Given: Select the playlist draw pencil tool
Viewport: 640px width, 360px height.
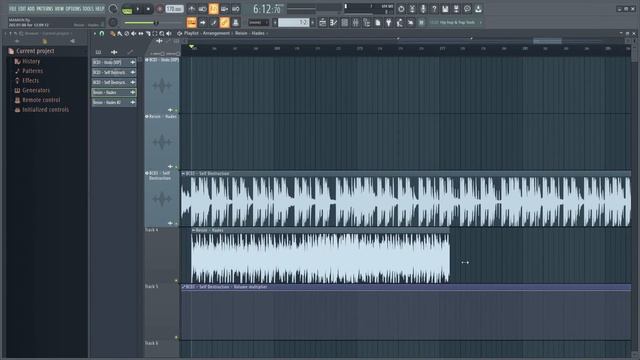Looking at the screenshot, I should click(113, 33).
